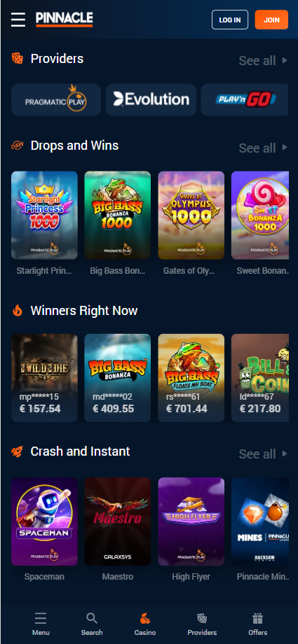Image resolution: width=298 pixels, height=644 pixels.
Task: Choose the Play'n GO provider logo
Action: click(245, 100)
